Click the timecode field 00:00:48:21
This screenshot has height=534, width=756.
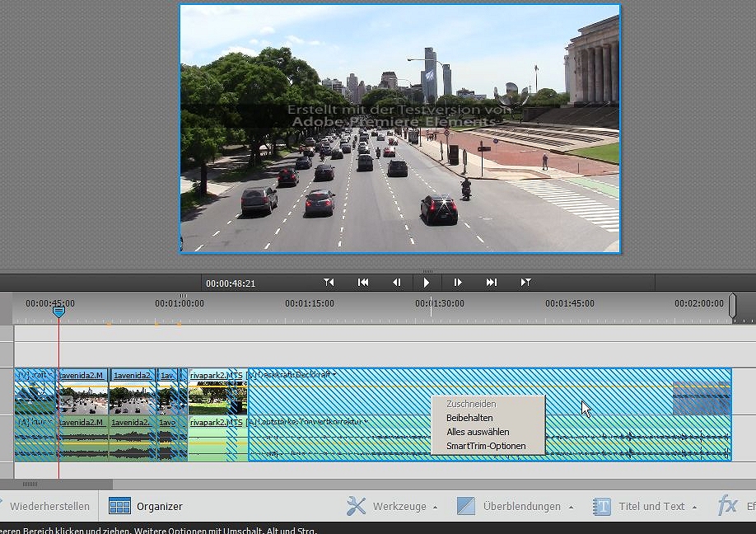click(231, 283)
